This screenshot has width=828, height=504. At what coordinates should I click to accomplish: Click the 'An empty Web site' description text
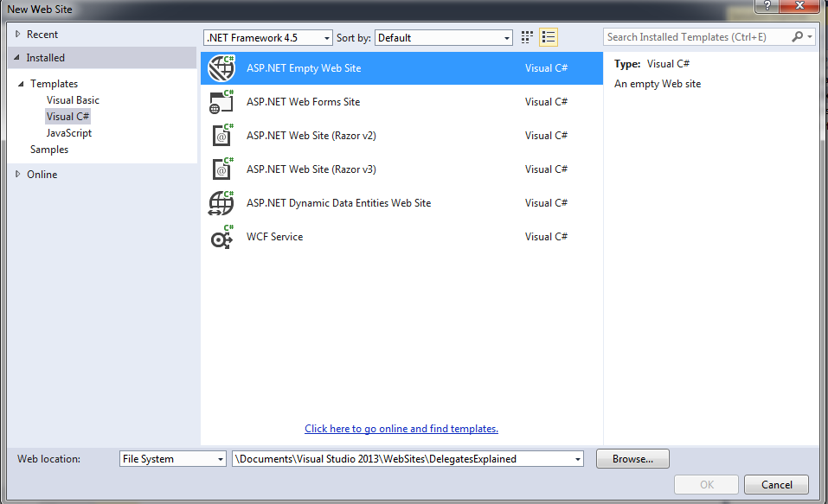click(x=658, y=84)
